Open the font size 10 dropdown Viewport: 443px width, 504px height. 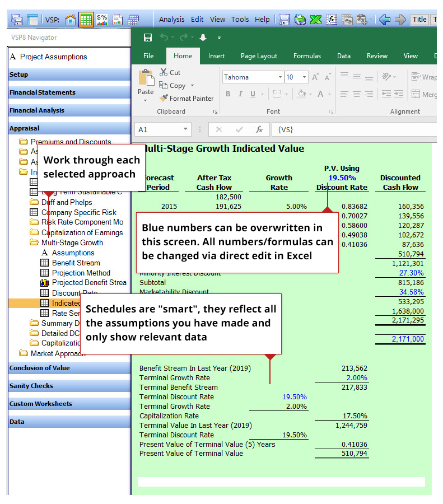coord(304,77)
